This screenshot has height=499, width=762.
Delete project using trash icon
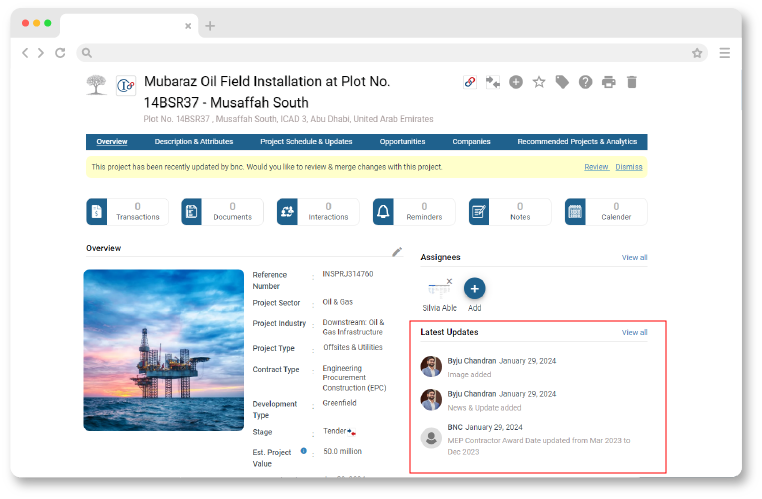click(x=631, y=82)
